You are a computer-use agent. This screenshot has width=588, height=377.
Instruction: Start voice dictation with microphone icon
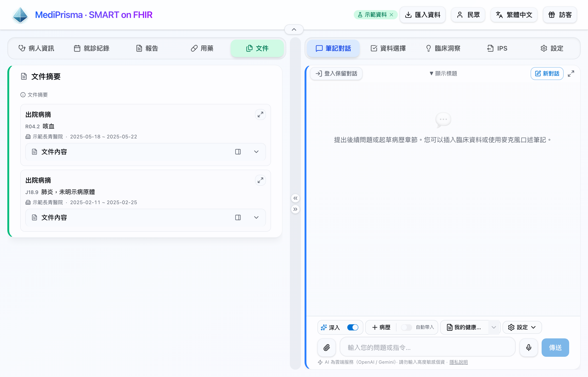point(529,347)
